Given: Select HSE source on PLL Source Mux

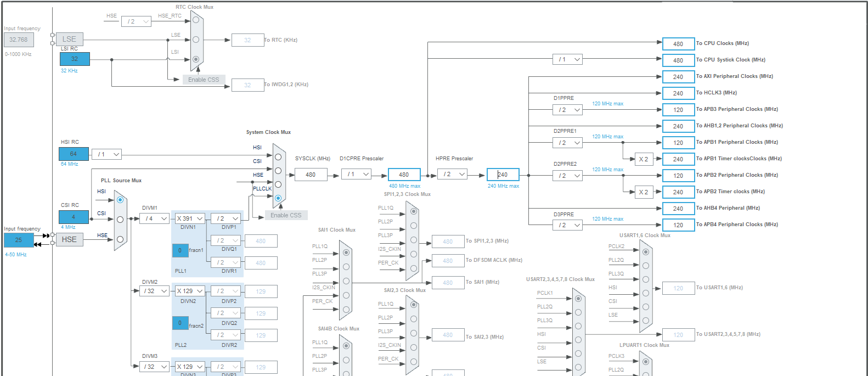Looking at the screenshot, I should coord(120,239).
